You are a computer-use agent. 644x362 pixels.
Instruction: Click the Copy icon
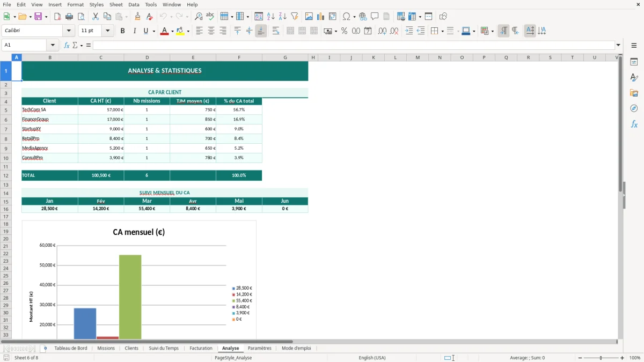tap(107, 17)
